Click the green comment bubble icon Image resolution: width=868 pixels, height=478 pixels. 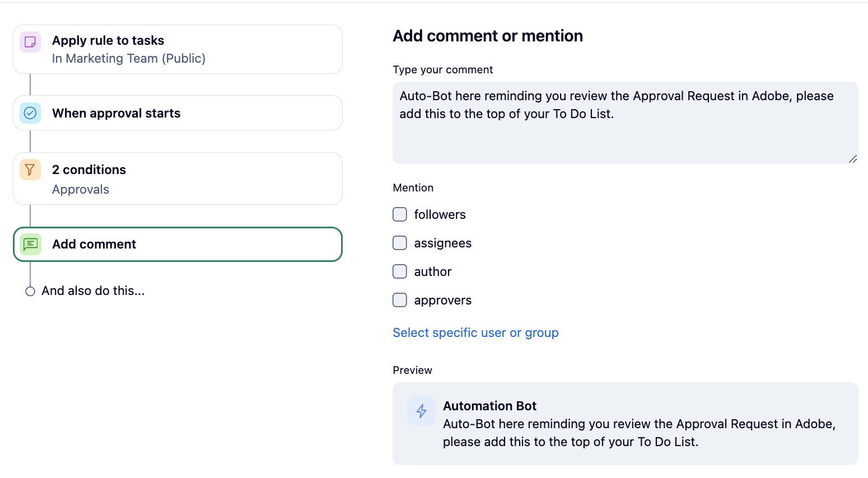pos(30,244)
